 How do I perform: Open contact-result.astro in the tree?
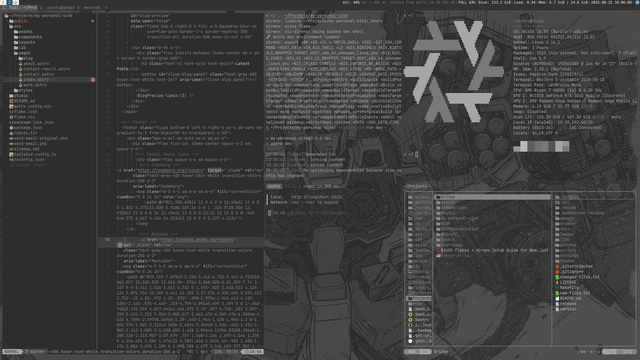tap(44, 69)
